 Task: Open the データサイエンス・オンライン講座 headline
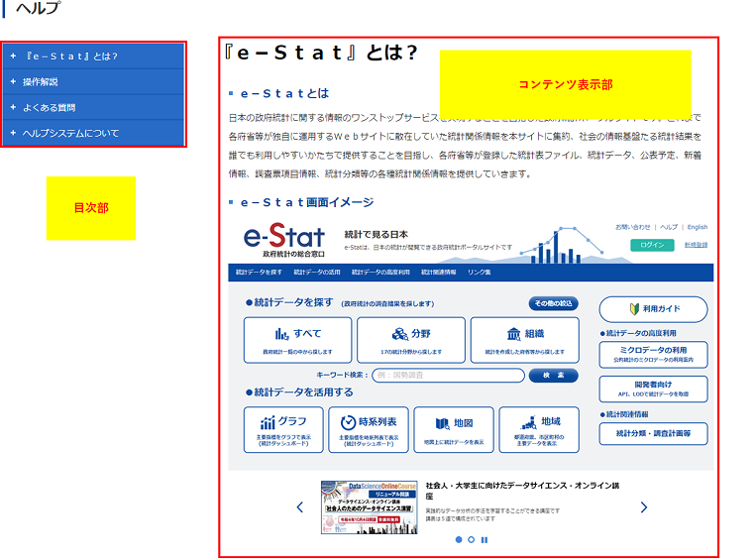522,491
